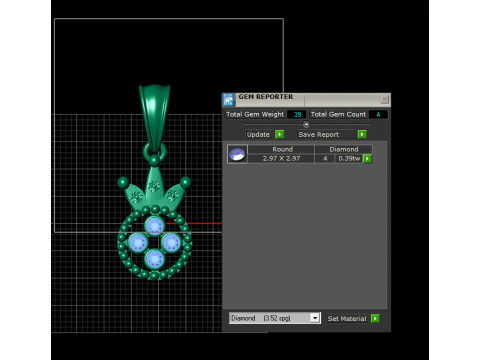Click the 0.39tw weight cell
This screenshot has height=360, width=480.
[x=349, y=158]
